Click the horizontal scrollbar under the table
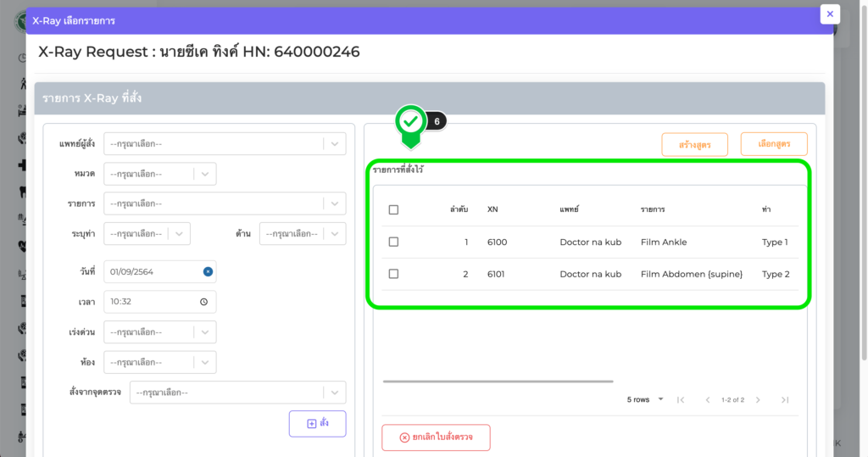The width and height of the screenshot is (868, 457). (498, 382)
